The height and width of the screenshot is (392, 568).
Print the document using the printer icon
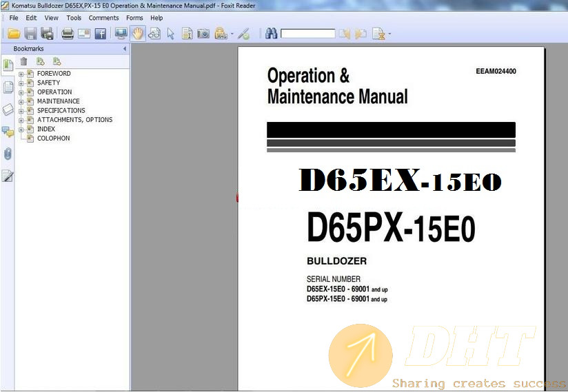68,34
